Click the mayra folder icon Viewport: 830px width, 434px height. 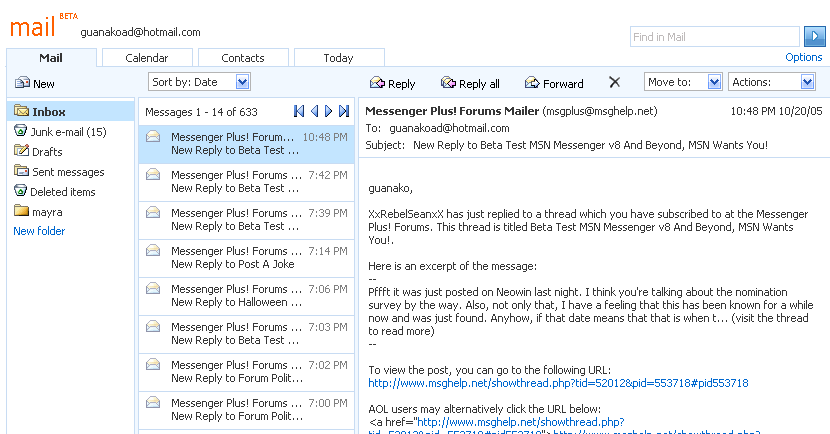click(22, 211)
